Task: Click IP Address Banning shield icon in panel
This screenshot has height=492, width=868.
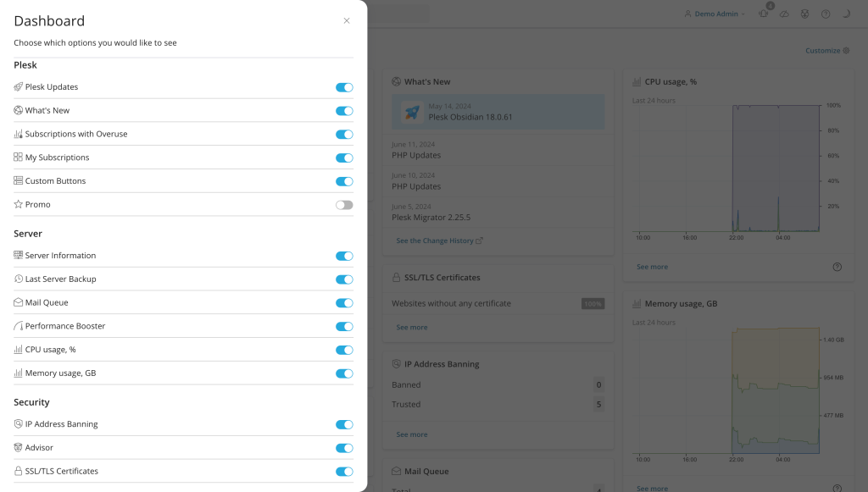Action: (x=19, y=424)
